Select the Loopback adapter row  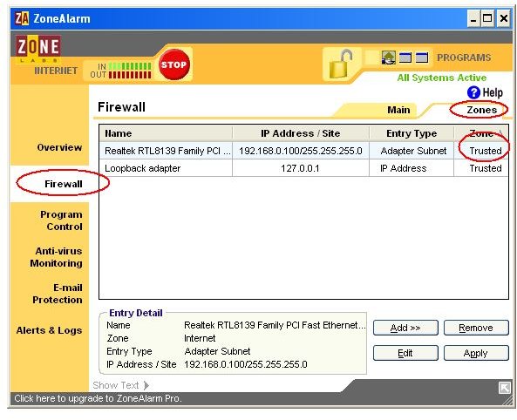point(303,168)
